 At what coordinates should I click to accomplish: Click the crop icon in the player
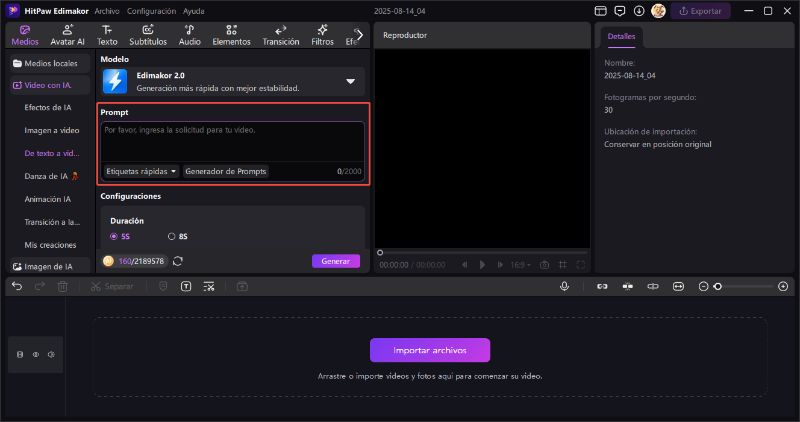coord(563,265)
